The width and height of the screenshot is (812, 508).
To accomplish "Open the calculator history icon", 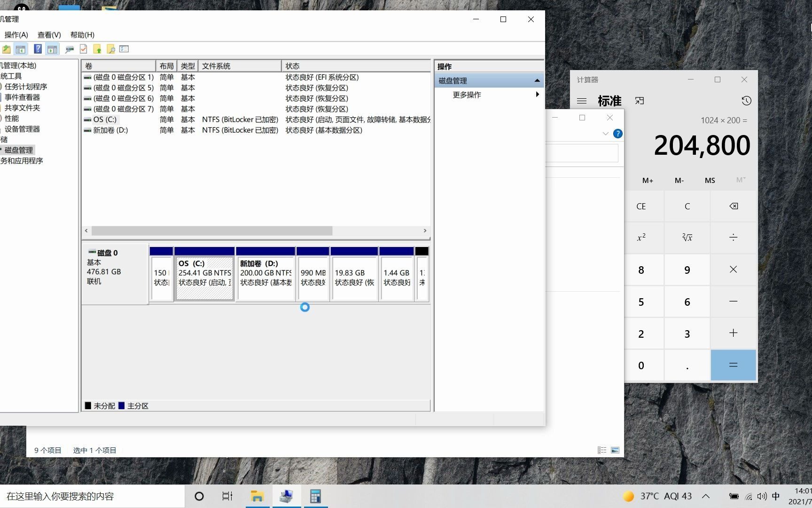I will [x=746, y=101].
